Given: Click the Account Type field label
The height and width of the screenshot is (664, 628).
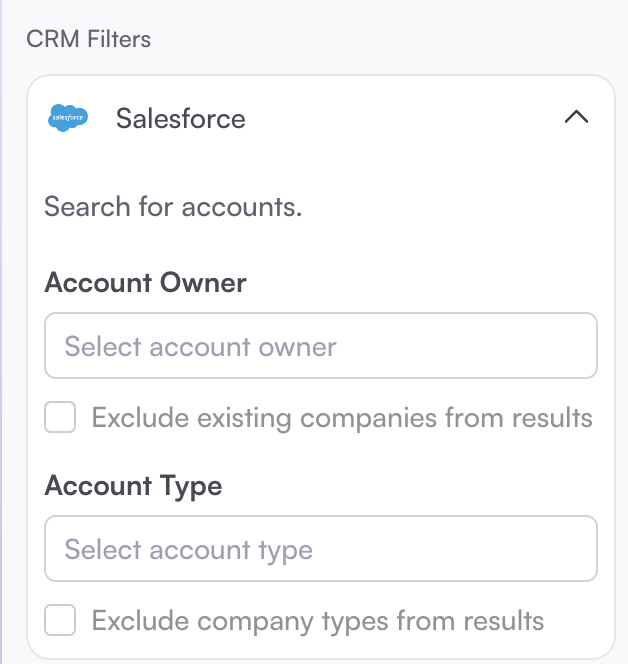Looking at the screenshot, I should coord(133,486).
